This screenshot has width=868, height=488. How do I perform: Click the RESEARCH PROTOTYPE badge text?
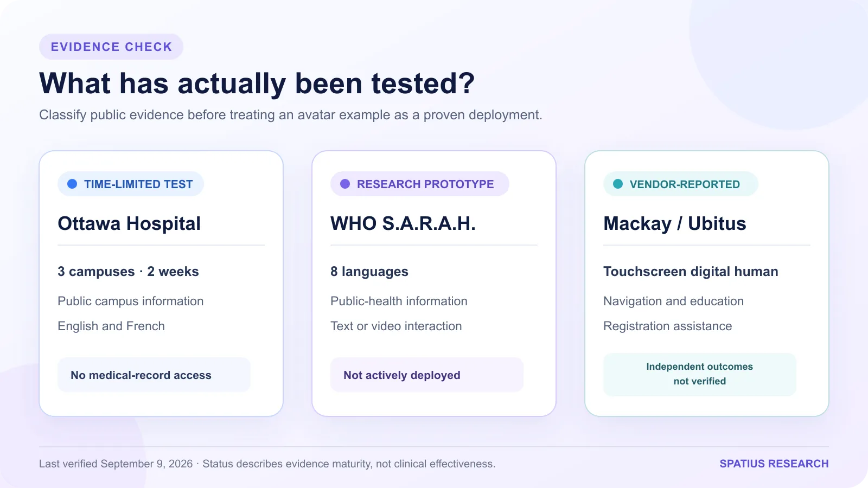pyautogui.click(x=425, y=184)
